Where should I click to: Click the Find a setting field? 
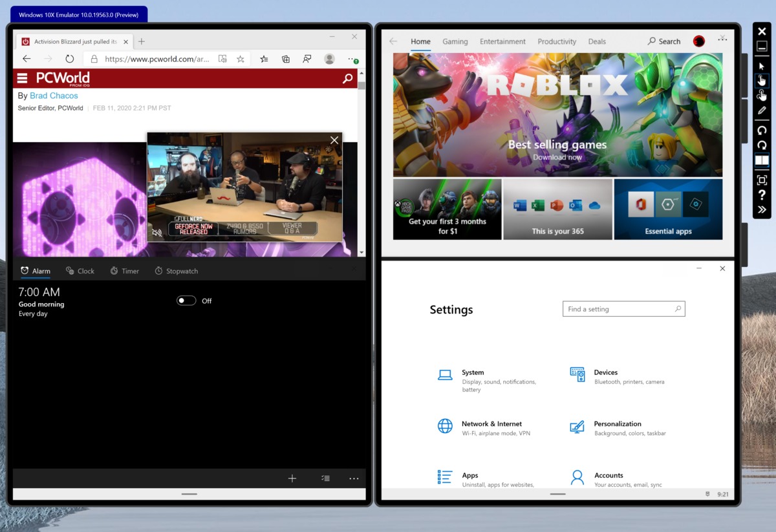[x=623, y=309]
